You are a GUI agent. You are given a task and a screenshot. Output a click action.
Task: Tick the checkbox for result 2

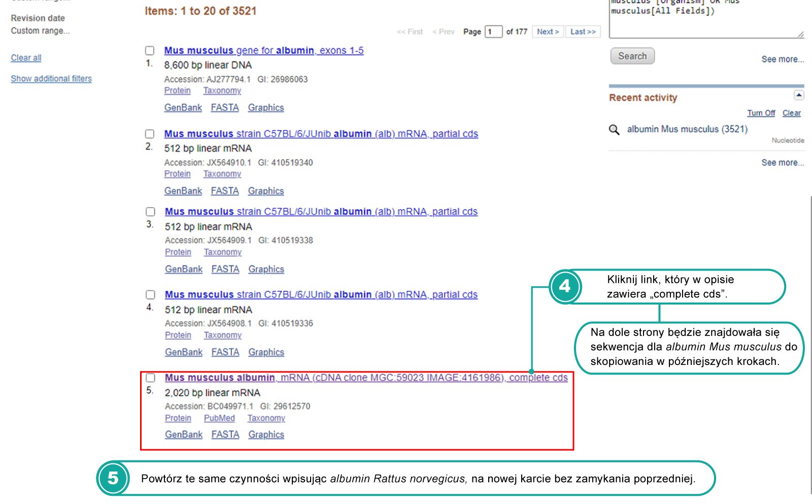pyautogui.click(x=150, y=134)
